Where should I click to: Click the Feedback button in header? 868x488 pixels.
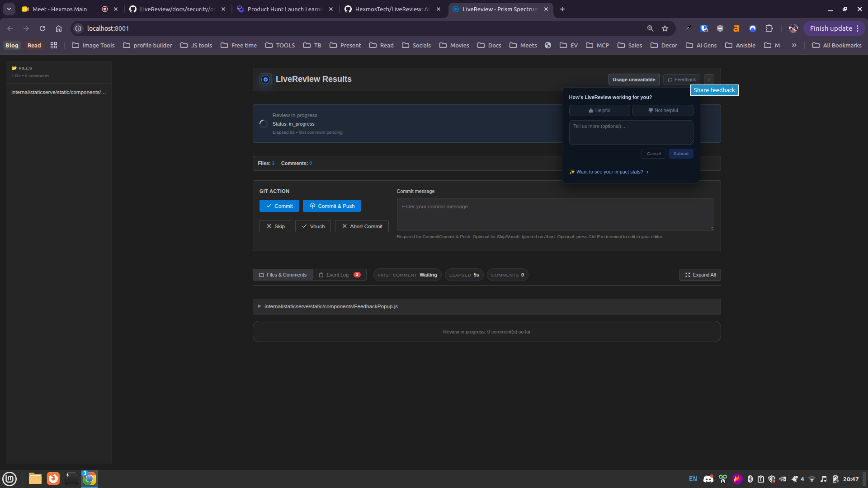[682, 80]
